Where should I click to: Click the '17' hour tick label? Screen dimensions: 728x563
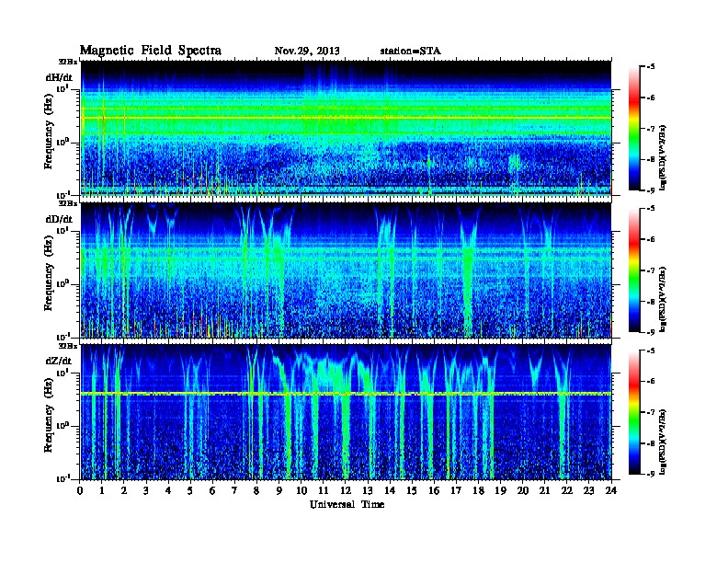456,490
